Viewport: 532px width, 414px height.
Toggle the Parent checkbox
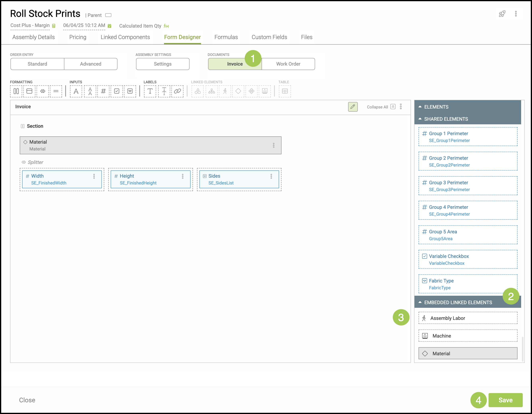[x=108, y=15]
